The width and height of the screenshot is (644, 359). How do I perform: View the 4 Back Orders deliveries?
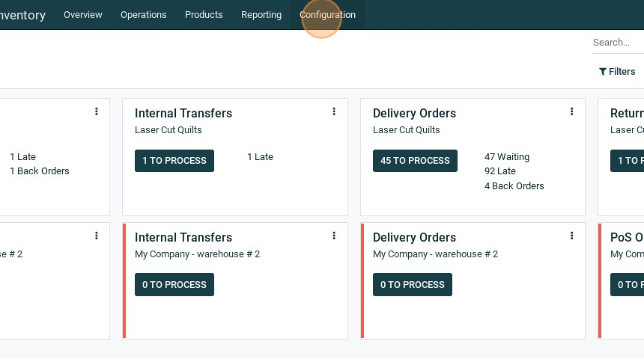tap(514, 186)
